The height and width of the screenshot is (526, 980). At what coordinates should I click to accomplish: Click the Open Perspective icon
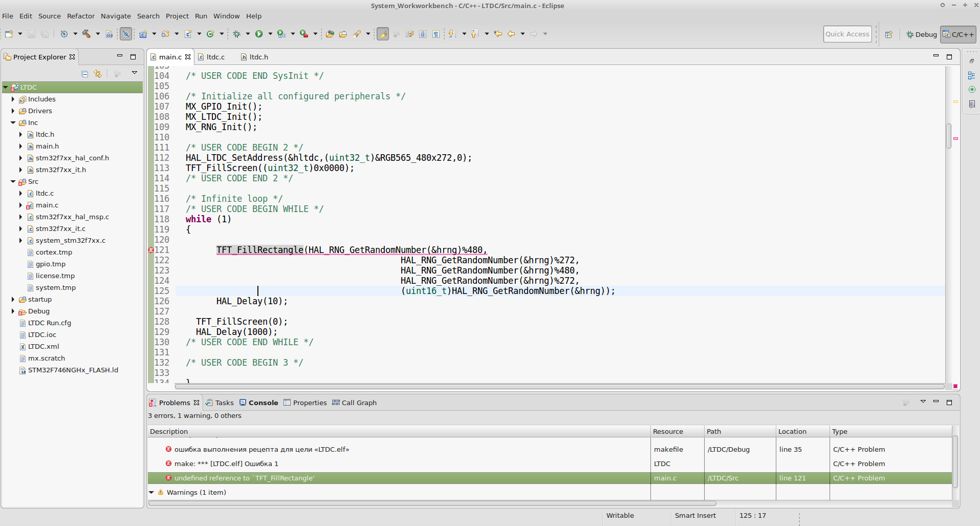(888, 34)
